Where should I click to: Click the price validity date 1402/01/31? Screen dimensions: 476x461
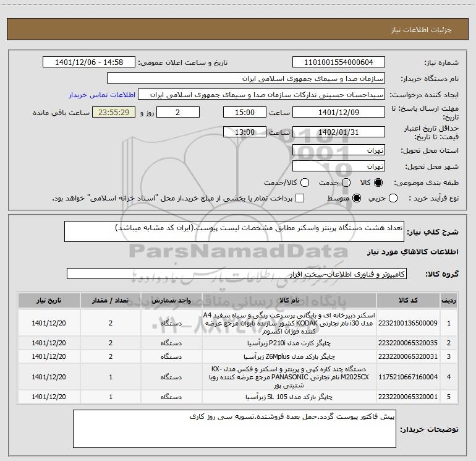coord(339,132)
